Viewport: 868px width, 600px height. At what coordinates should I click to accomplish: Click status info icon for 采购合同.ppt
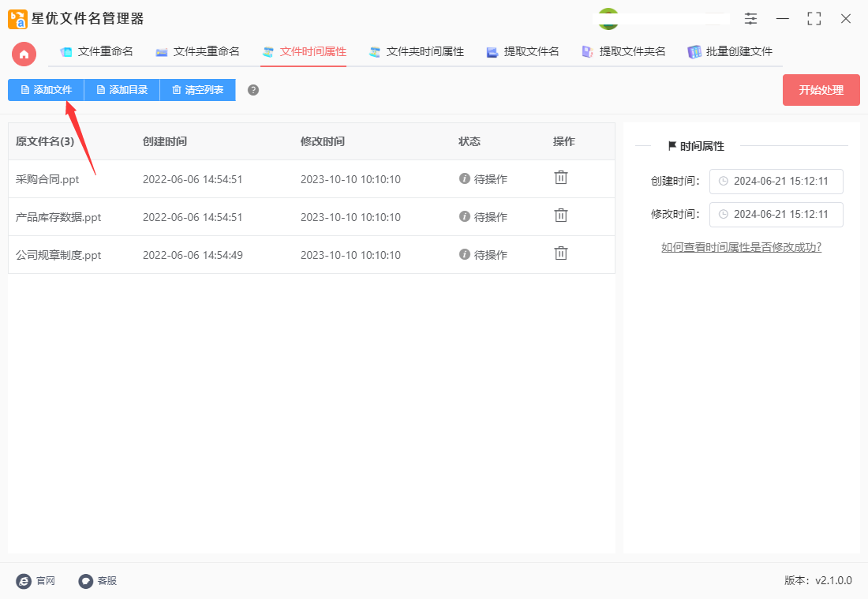[x=465, y=178]
